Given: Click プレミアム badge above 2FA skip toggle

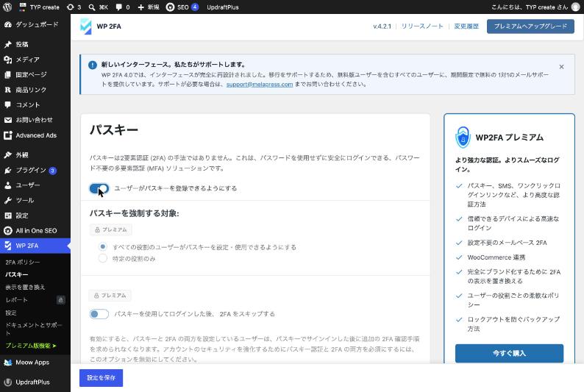Looking at the screenshot, I should point(110,296).
